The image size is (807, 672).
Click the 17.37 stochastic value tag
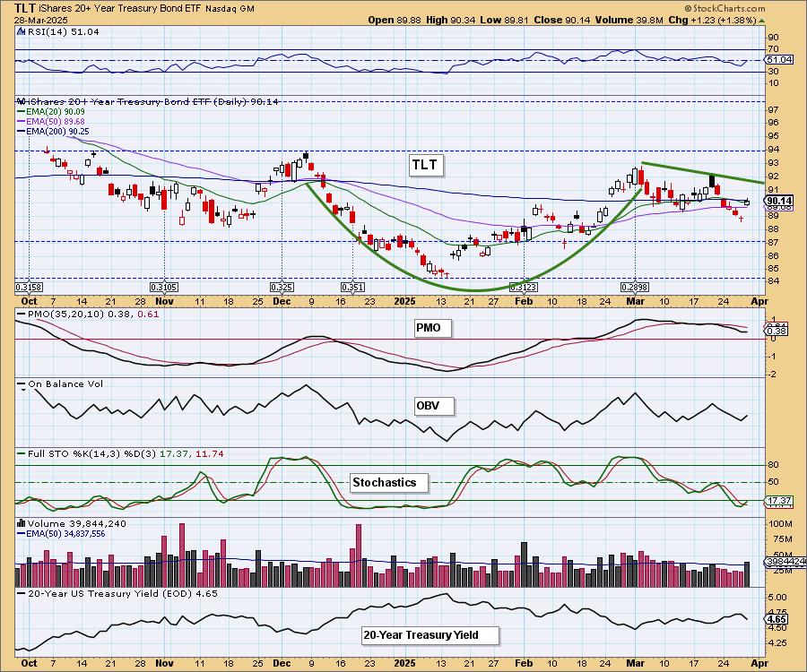779,500
